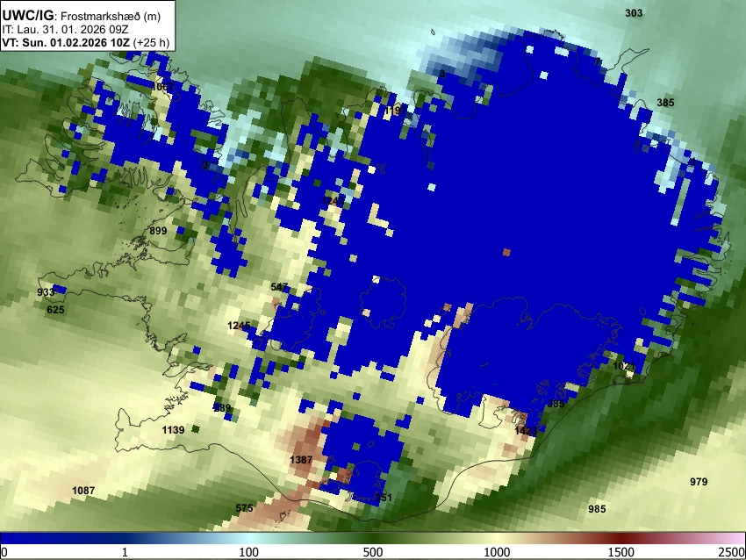Image resolution: width=746 pixels, height=560 pixels.
Task: Click the legend tick label "1500"
Action: click(x=621, y=552)
